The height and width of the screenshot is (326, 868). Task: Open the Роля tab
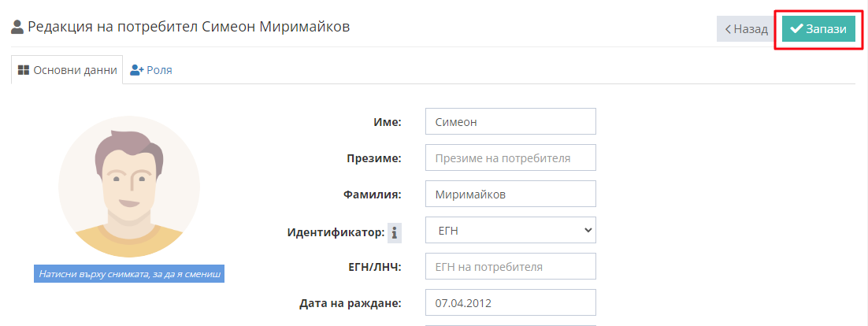(151, 70)
